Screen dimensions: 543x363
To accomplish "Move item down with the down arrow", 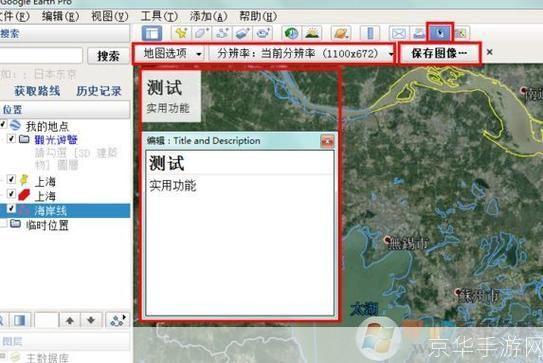I will 91,320.
